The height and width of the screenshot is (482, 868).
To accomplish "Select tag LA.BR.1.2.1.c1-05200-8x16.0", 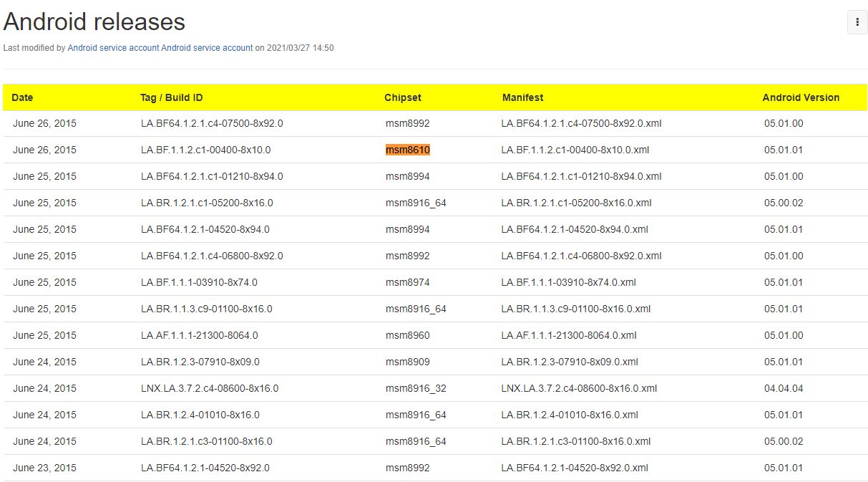I will click(207, 203).
